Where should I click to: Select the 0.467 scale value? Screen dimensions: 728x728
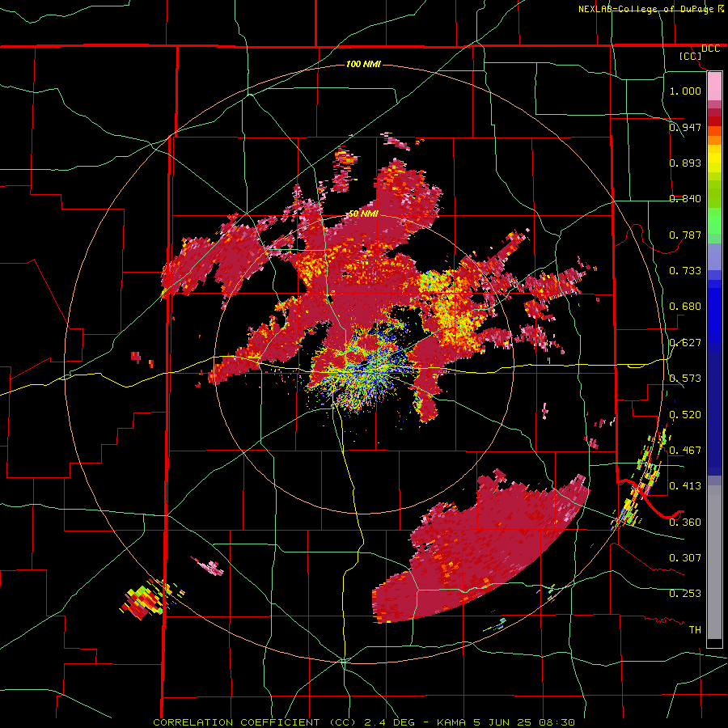[x=685, y=450]
